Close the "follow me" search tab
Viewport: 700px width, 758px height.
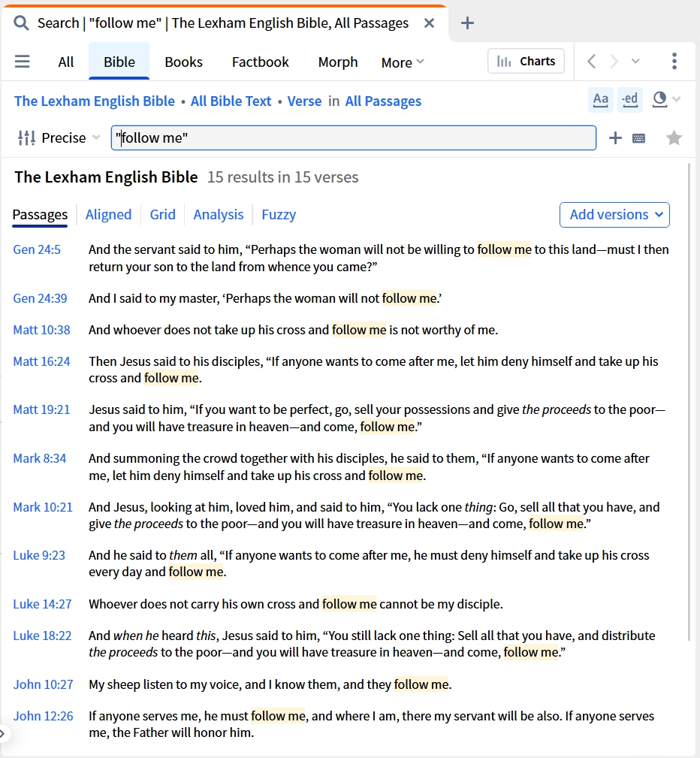coord(429,23)
